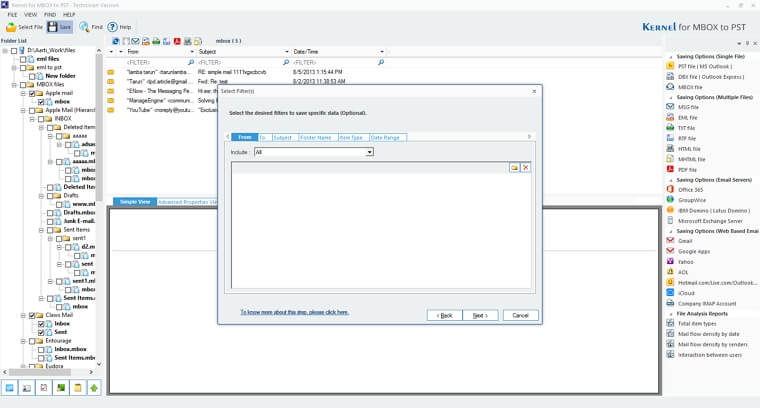
Task: Choose PST file (MS Outlook) saving option
Action: (705, 66)
